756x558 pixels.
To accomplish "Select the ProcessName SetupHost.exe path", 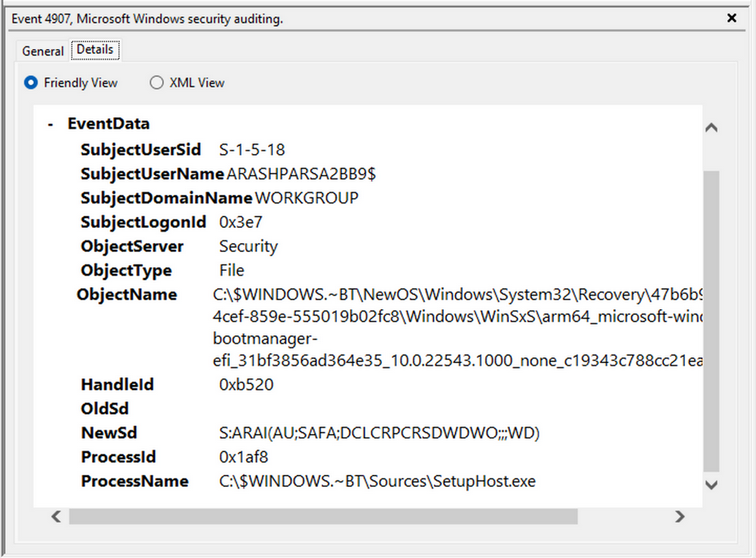I will (375, 481).
